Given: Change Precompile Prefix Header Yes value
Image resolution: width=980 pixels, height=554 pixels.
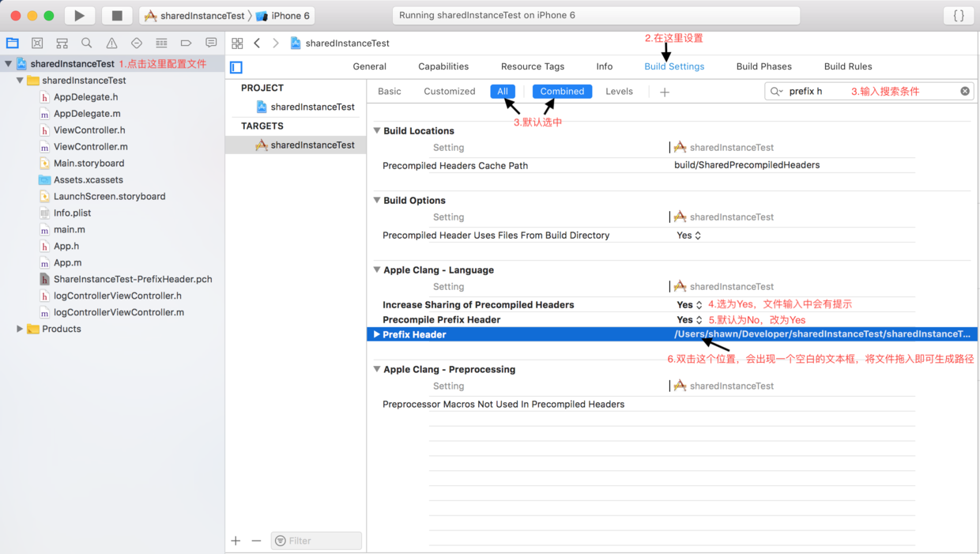Looking at the screenshot, I should click(689, 320).
